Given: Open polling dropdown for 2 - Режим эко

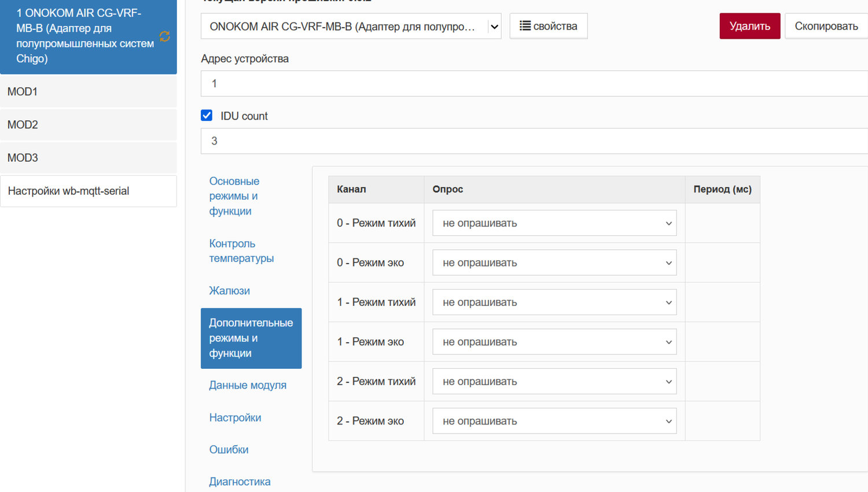Looking at the screenshot, I should pyautogui.click(x=554, y=421).
